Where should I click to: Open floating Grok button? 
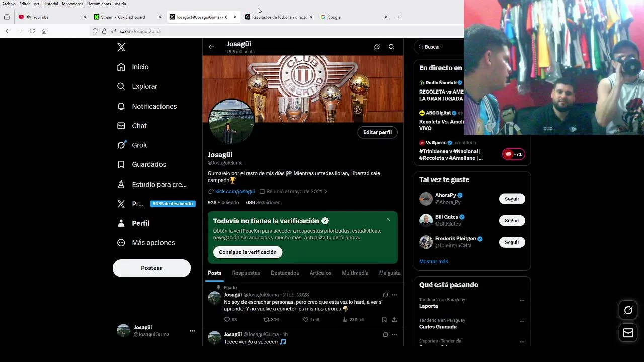[x=628, y=310]
